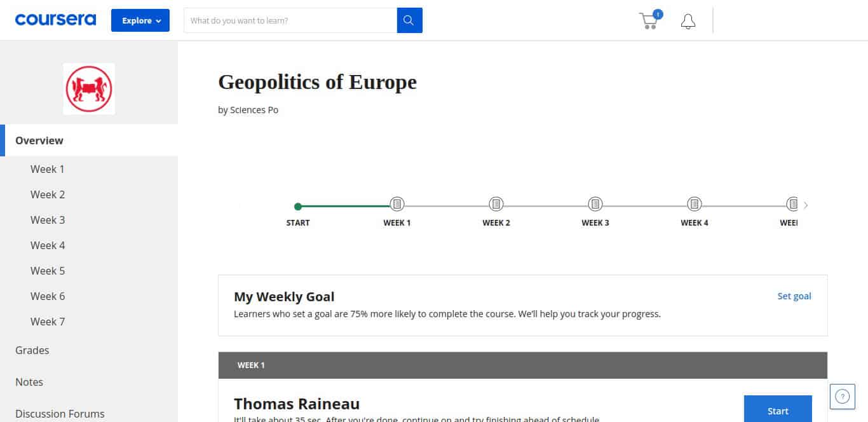Click the Week 2 timeline icon
The height and width of the screenshot is (422, 868).
tap(496, 204)
